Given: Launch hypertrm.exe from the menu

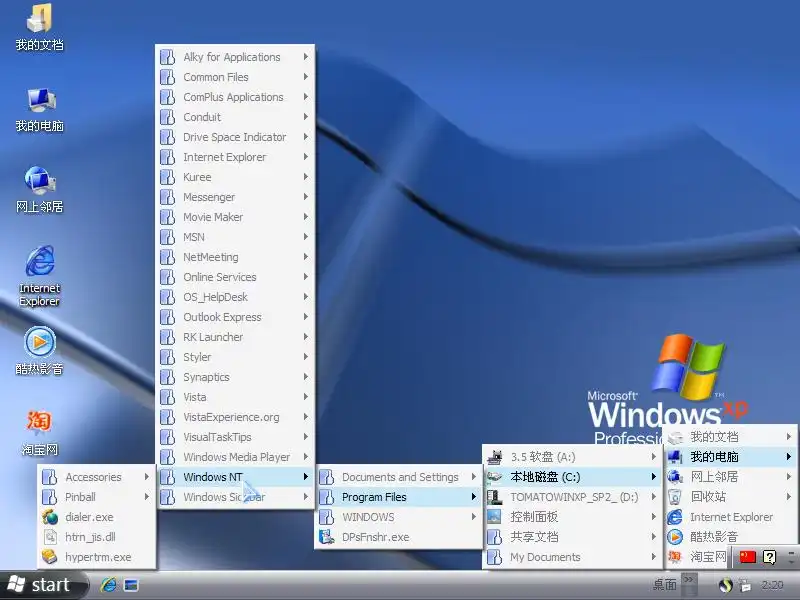Looking at the screenshot, I should (x=96, y=557).
